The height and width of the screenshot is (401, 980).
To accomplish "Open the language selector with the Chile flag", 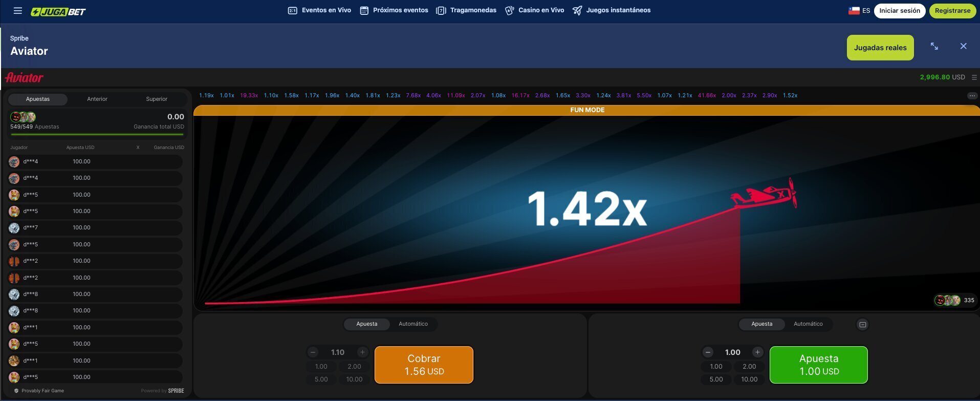I will 859,10.
